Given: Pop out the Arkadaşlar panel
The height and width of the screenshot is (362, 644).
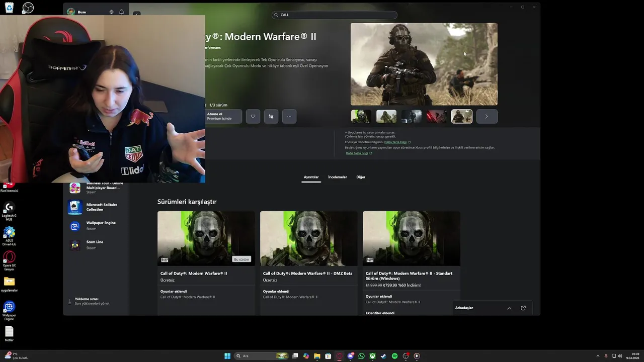Looking at the screenshot, I should [x=523, y=308].
